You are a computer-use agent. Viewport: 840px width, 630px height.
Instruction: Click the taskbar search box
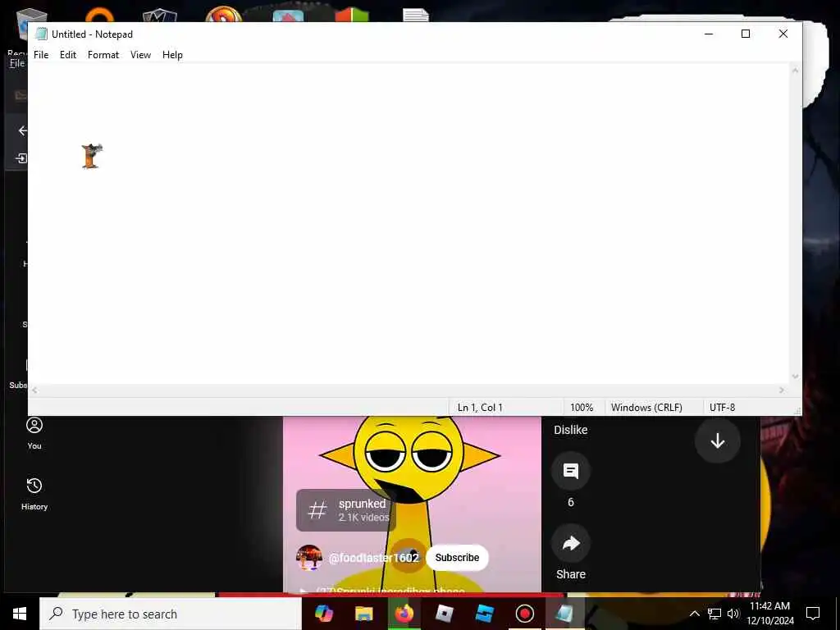click(x=171, y=614)
